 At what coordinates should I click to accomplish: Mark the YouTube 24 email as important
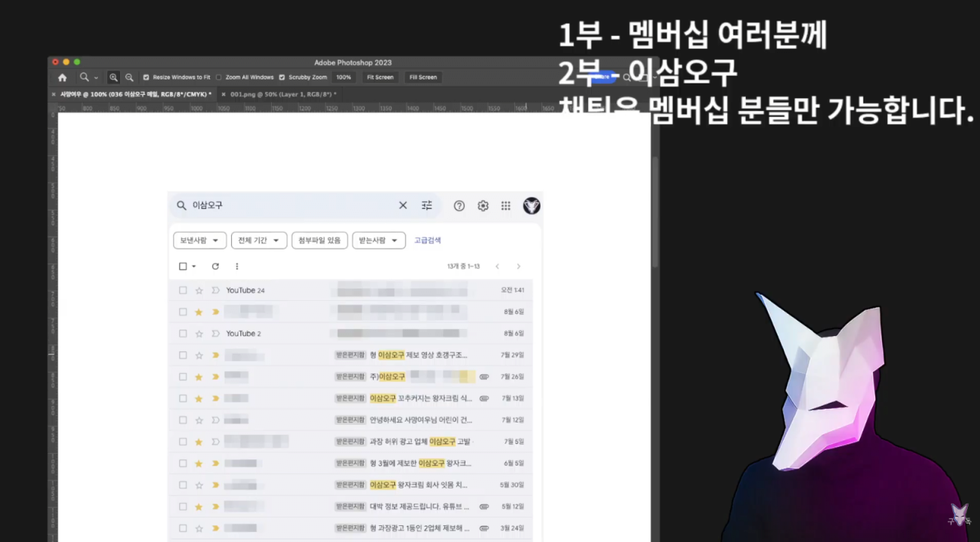(215, 290)
